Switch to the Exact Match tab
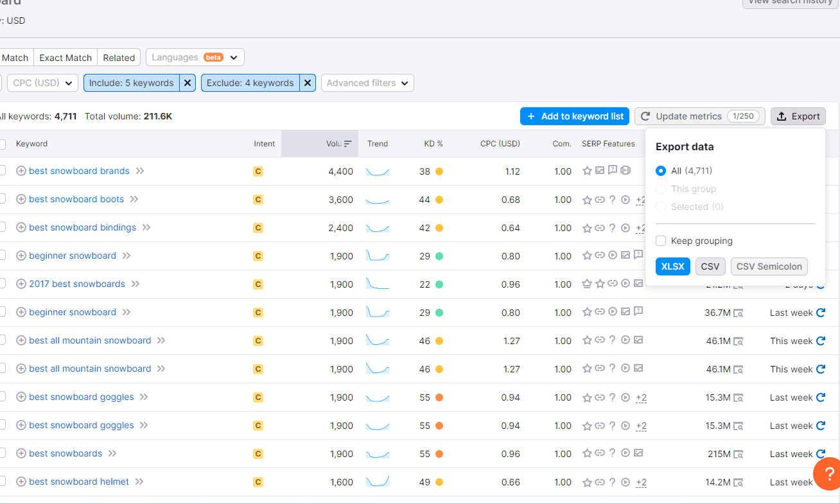This screenshot has height=504, width=840. pyautogui.click(x=65, y=57)
